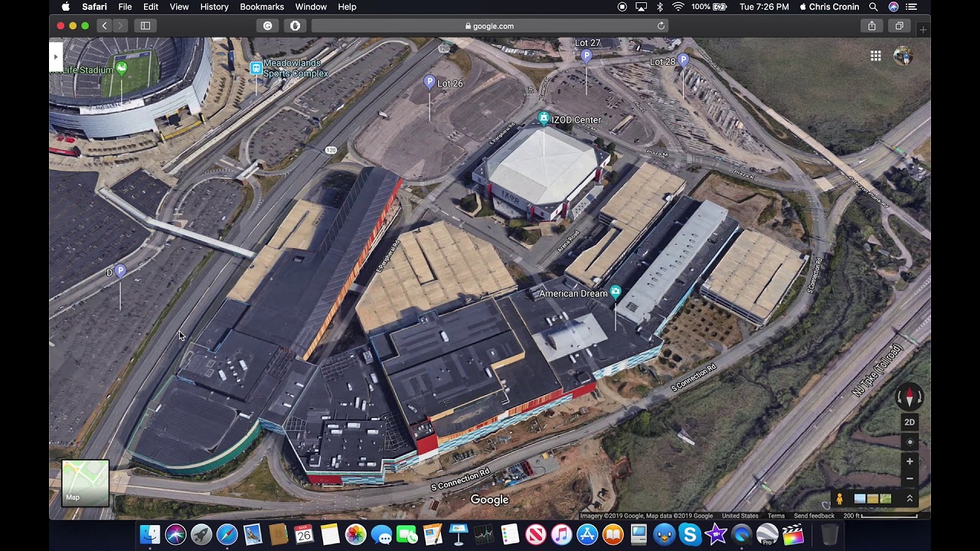980x551 pixels.
Task: Select the American Dream map marker
Action: click(x=615, y=292)
